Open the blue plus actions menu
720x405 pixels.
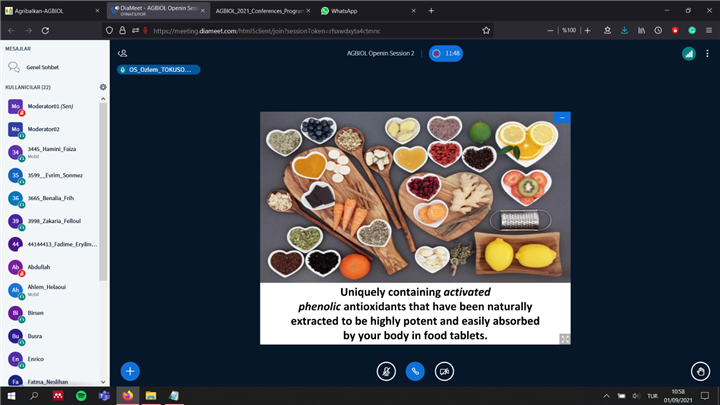point(130,371)
